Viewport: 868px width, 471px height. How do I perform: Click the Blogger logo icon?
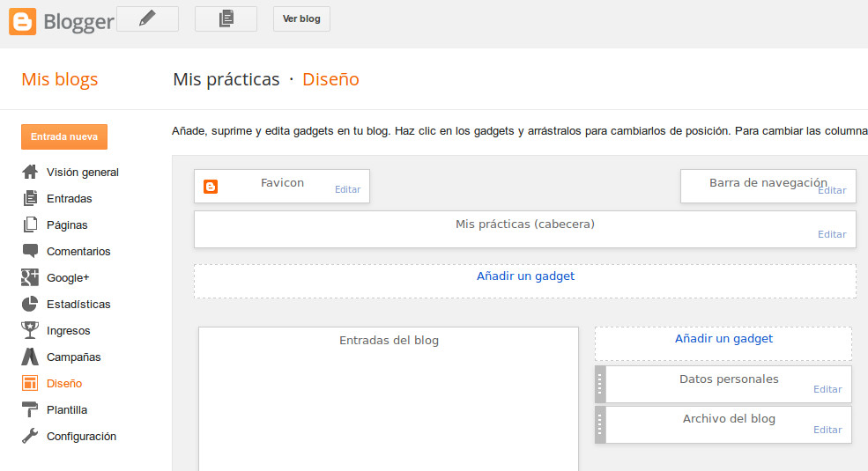23,21
